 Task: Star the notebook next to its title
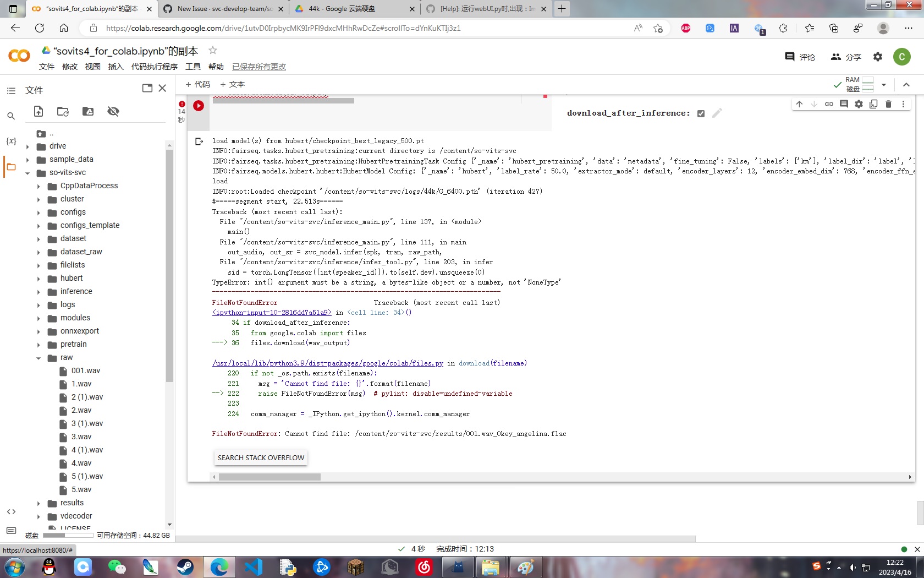(x=212, y=50)
